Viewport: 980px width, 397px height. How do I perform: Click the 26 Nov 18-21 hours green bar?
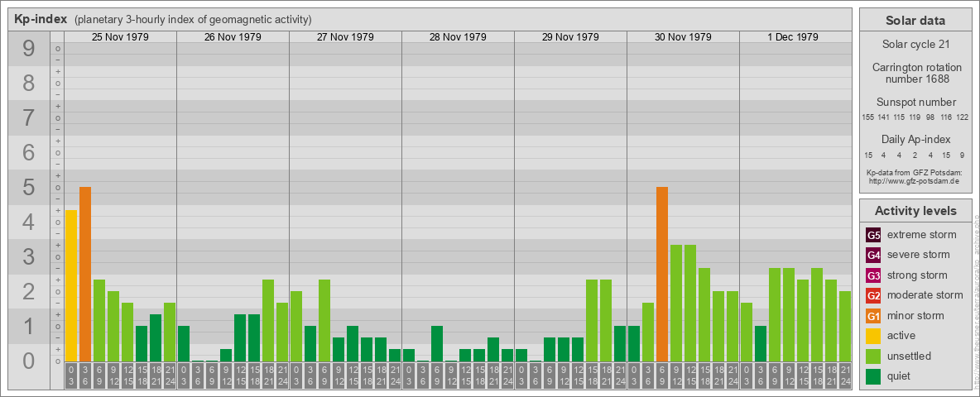tap(268, 321)
